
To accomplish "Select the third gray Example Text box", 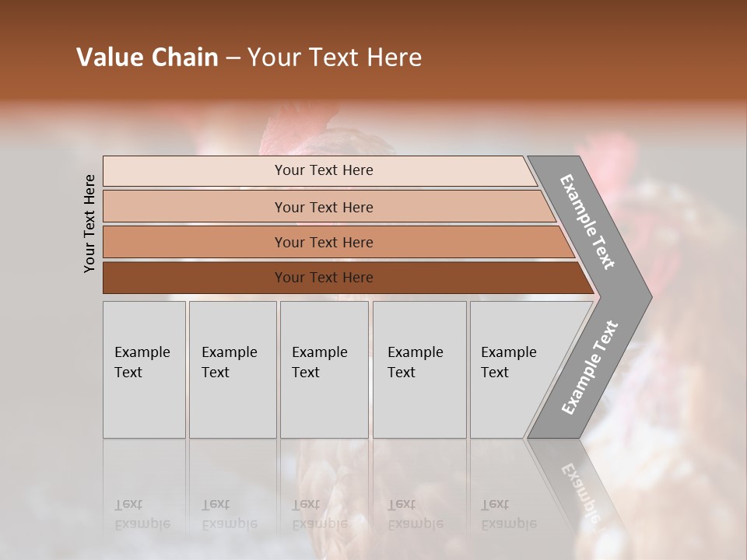I will (x=324, y=369).
